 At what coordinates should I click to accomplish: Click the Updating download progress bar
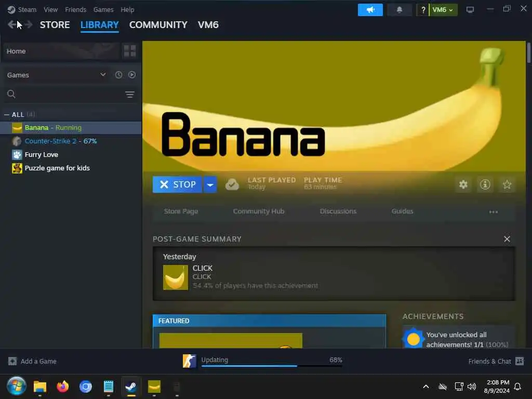pos(271,366)
